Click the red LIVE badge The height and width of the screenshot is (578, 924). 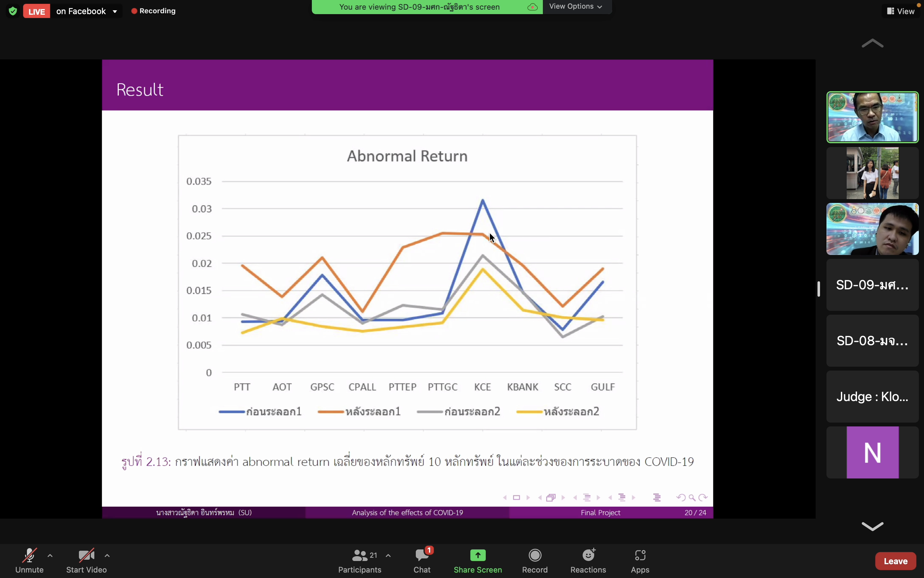(37, 11)
